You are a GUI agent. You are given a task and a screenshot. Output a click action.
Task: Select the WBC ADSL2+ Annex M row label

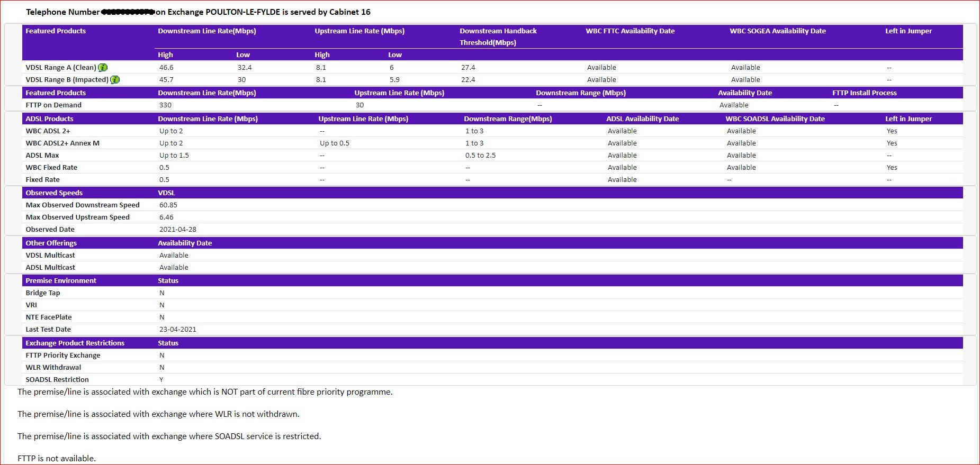62,143
